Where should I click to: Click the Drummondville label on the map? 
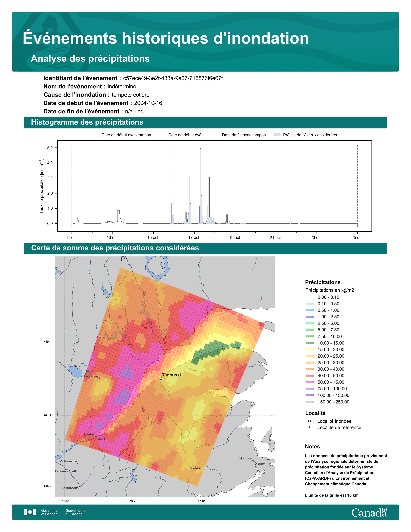[x=66, y=471]
